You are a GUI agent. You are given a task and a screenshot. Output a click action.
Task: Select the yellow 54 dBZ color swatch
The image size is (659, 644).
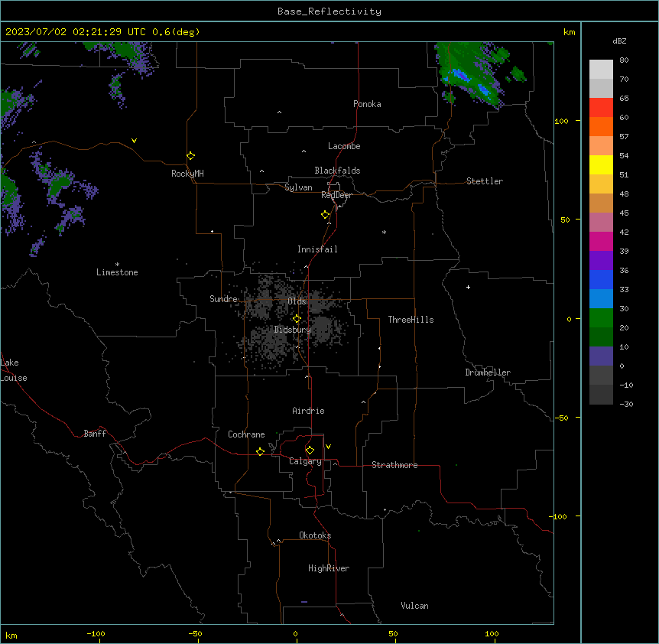pos(601,164)
